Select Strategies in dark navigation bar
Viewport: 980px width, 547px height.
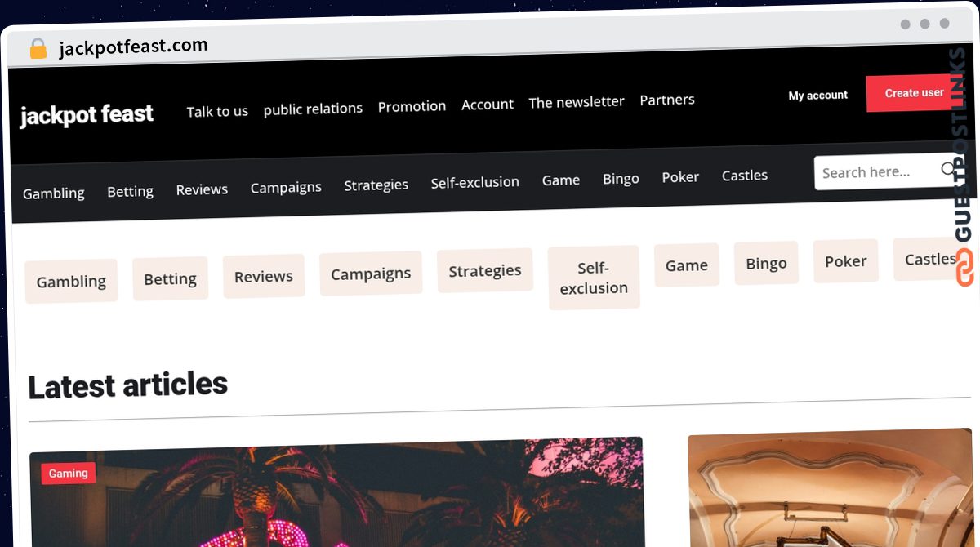(376, 185)
